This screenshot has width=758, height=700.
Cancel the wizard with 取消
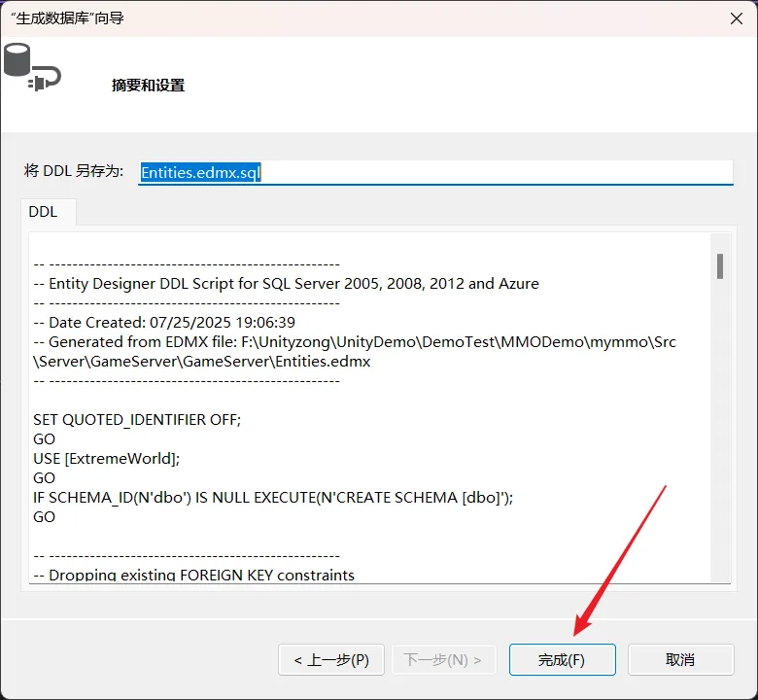coord(680,659)
